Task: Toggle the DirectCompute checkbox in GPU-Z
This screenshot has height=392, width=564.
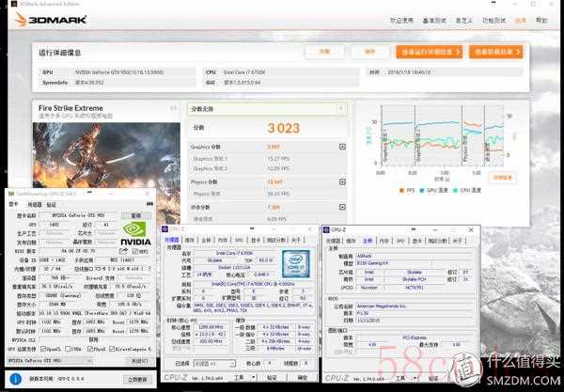Action: (112, 349)
